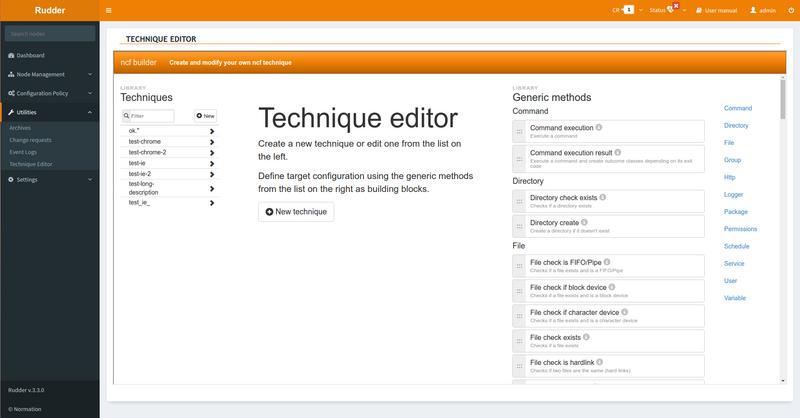Go to Dashboard in sidebar
Viewport: 800px width, 418px height.
coord(50,56)
